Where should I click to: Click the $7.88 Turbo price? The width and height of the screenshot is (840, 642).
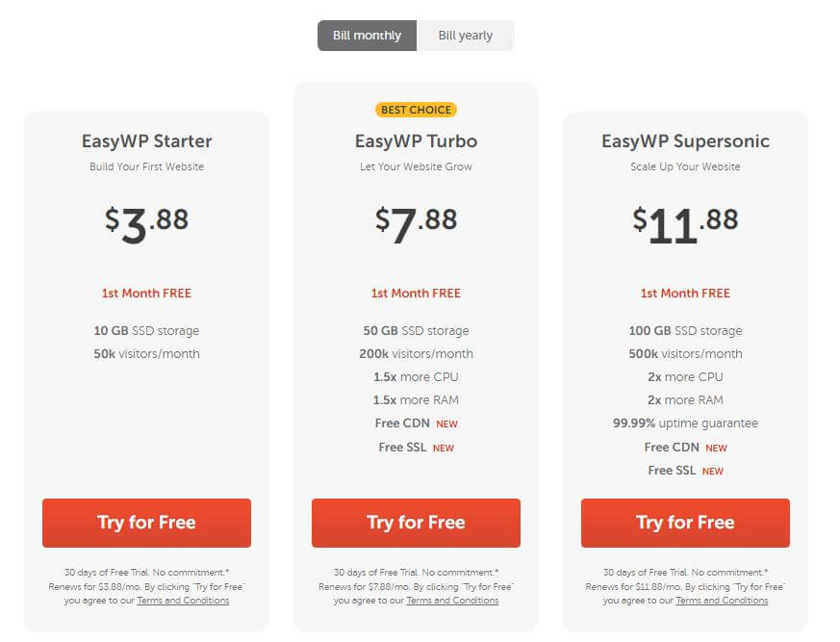[416, 224]
